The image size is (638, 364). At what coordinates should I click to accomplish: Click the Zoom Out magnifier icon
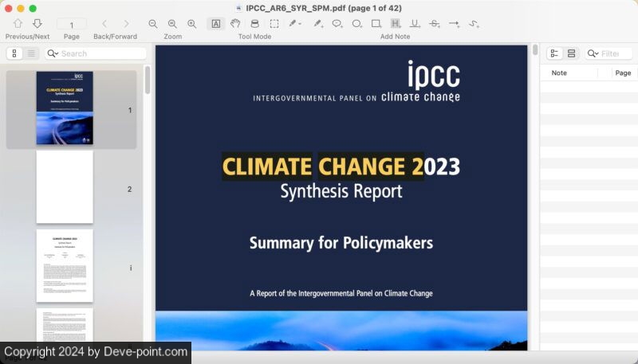tap(153, 24)
